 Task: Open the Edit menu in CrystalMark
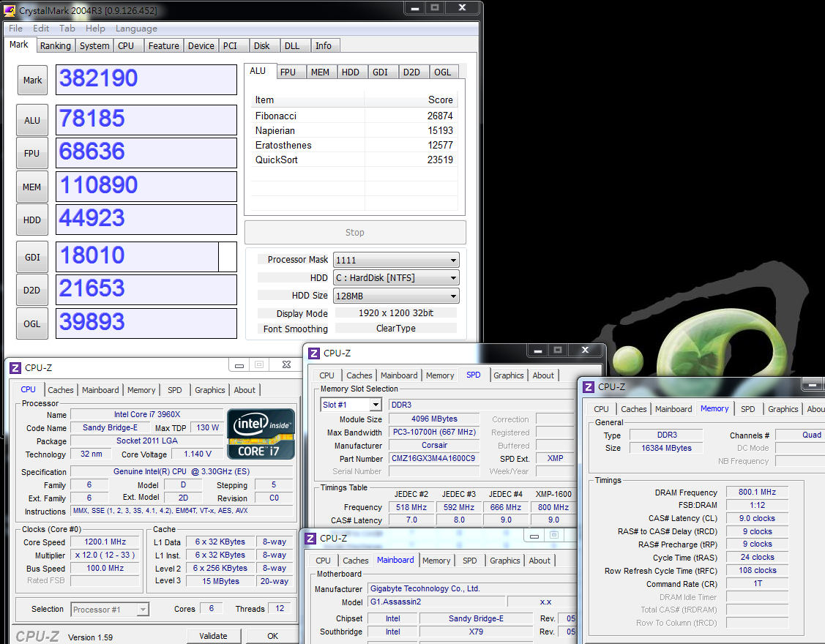pyautogui.click(x=40, y=29)
